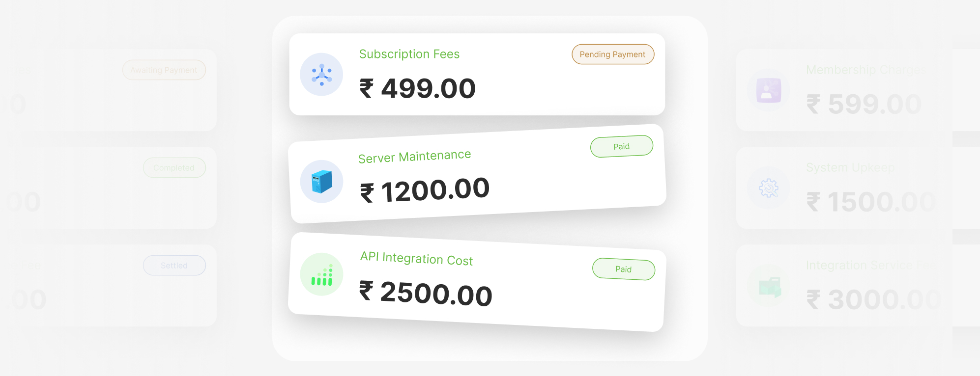The image size is (980, 376).
Task: Click the Subscription Fees network icon
Action: tap(321, 75)
